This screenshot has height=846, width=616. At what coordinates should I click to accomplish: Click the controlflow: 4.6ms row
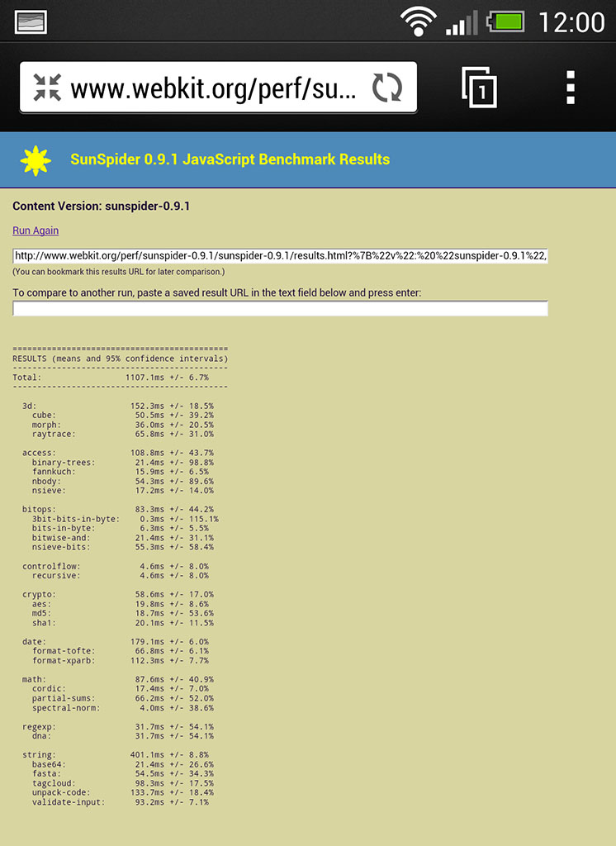pos(116,566)
